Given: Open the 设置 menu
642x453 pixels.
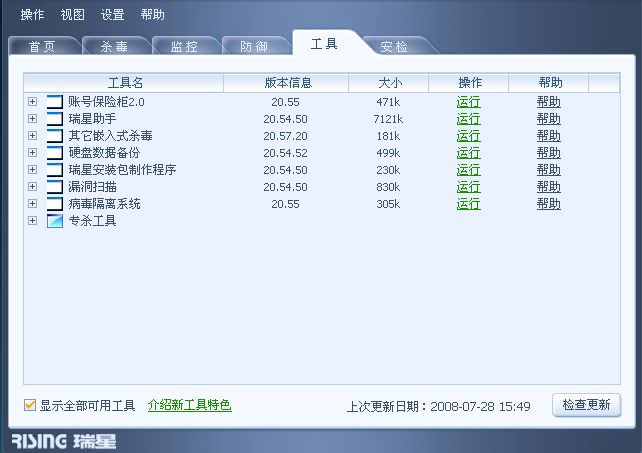Looking at the screenshot, I should click(x=112, y=15).
